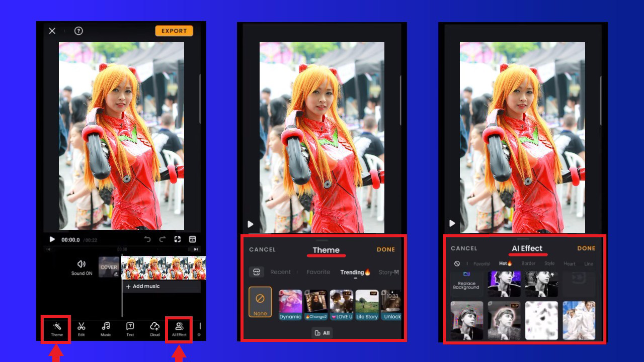
Task: Apply the effect showing dancers in white
Action: 579,320
